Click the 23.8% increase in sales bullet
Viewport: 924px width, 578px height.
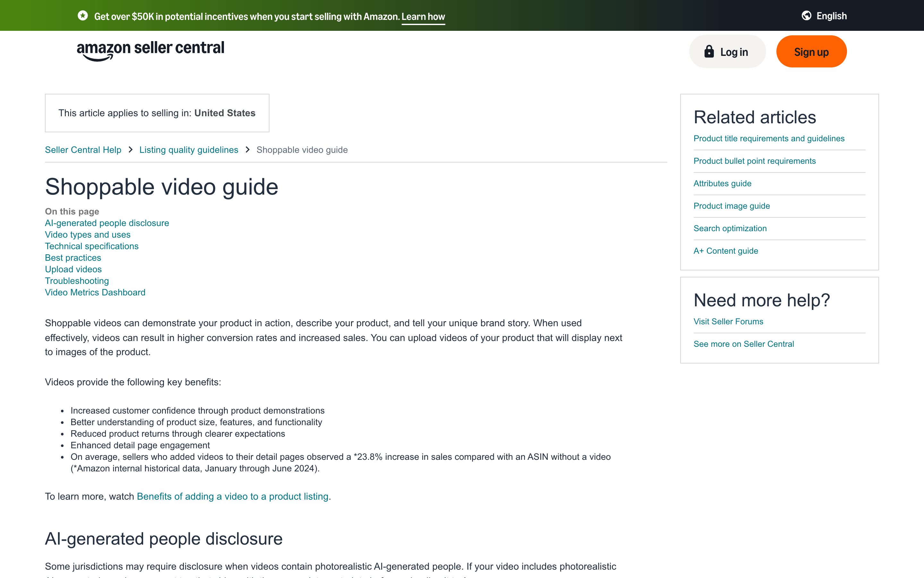pos(341,462)
